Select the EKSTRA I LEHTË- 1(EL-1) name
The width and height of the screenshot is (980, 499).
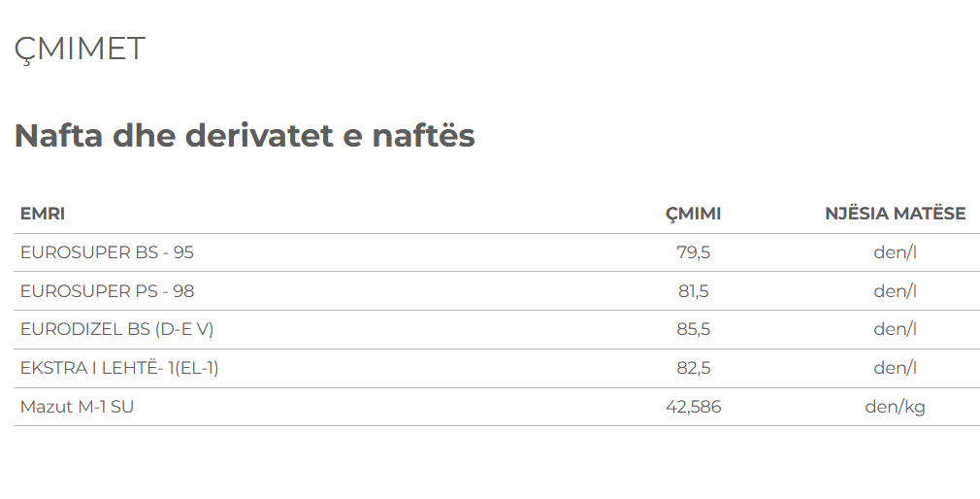(x=126, y=368)
